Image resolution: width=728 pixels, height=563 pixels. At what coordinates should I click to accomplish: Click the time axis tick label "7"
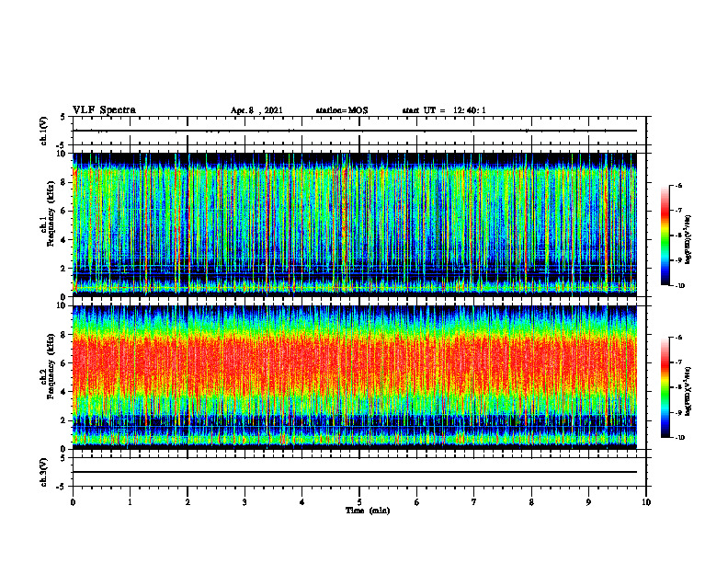[474, 502]
